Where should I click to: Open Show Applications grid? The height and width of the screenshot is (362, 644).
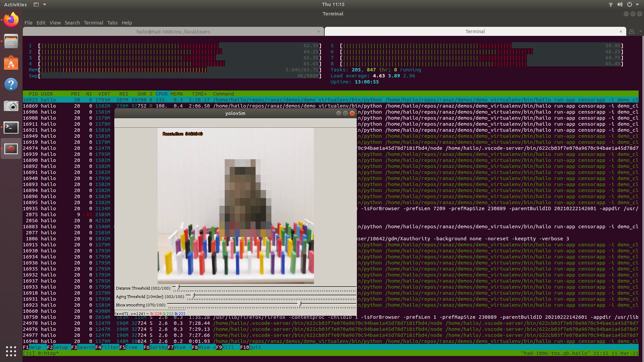click(x=11, y=351)
